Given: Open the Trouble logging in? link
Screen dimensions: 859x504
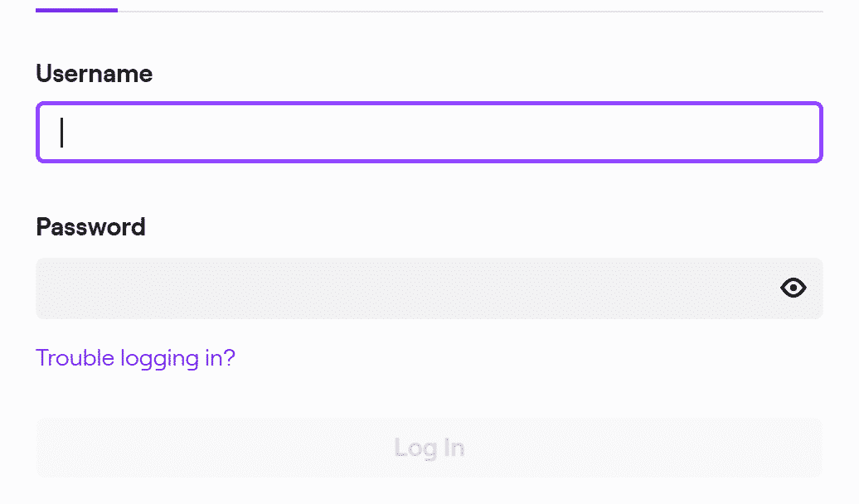Looking at the screenshot, I should pos(135,358).
